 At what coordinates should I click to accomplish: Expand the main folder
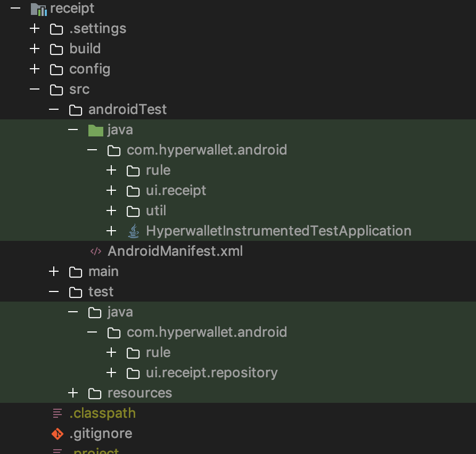tap(53, 271)
